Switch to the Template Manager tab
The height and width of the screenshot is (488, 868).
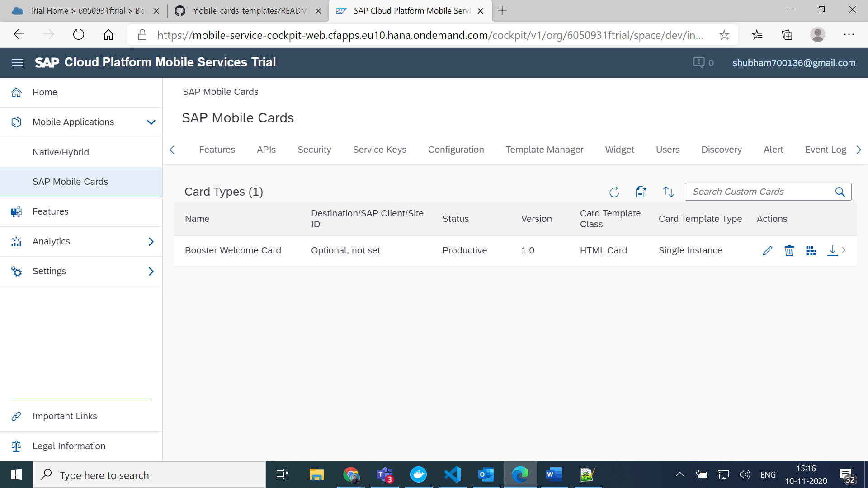click(x=544, y=150)
